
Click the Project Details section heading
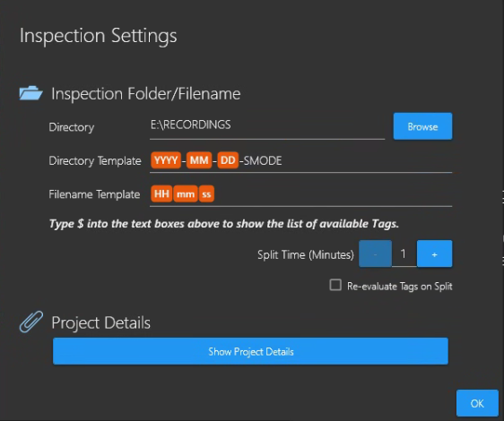(101, 322)
